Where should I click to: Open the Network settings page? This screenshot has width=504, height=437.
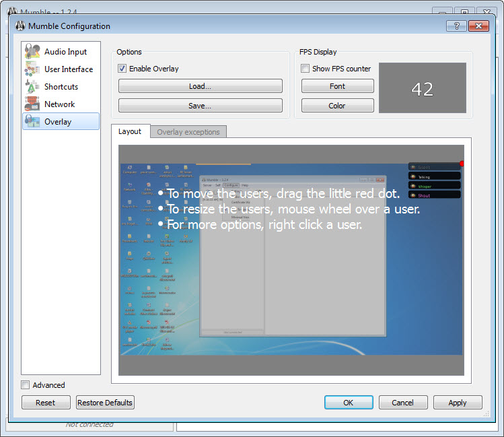point(59,104)
